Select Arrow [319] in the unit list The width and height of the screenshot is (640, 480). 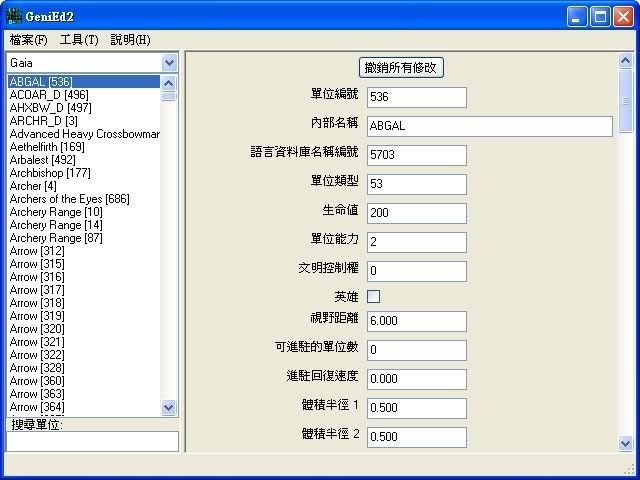point(84,316)
